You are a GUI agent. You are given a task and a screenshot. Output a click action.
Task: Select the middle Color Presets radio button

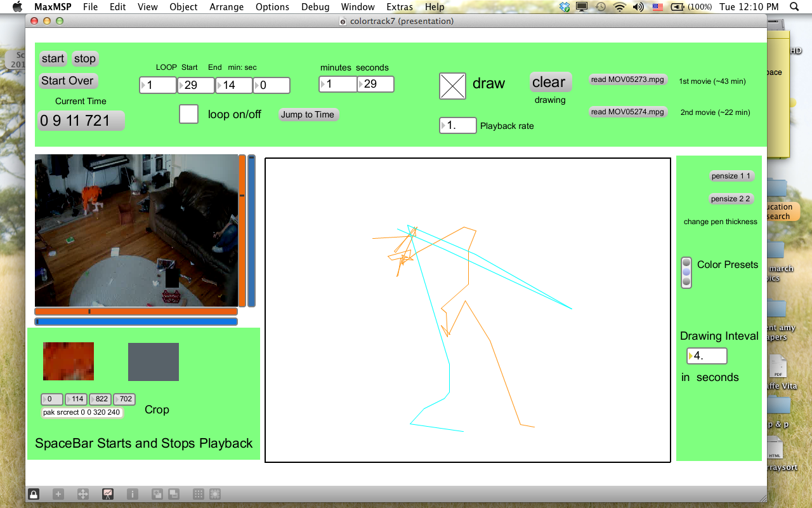pyautogui.click(x=686, y=272)
